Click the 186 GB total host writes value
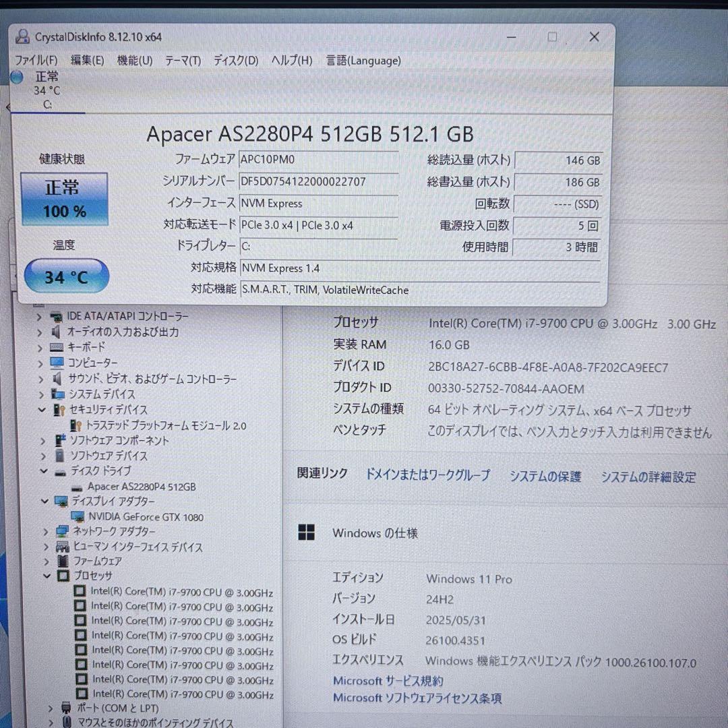Image resolution: width=728 pixels, height=728 pixels. 558,183
